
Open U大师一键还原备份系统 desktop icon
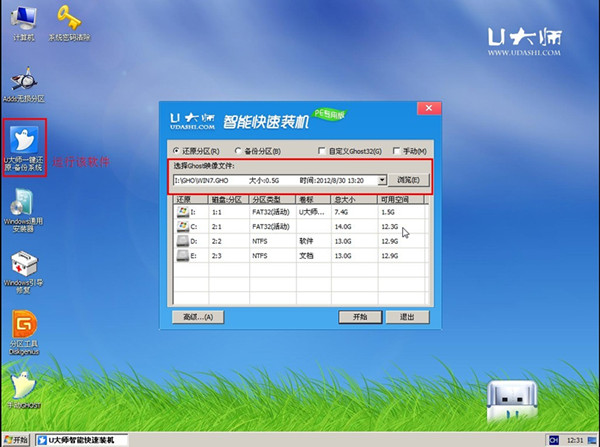point(22,143)
